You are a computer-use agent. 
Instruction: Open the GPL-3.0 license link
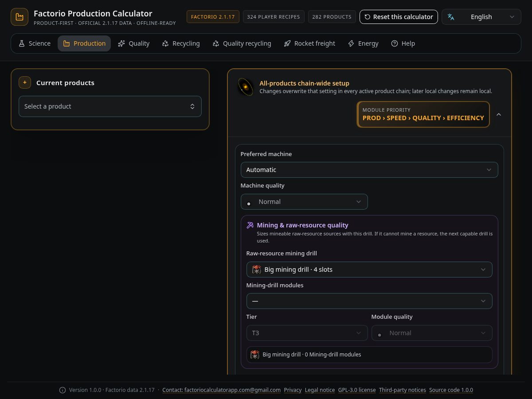tap(357, 390)
